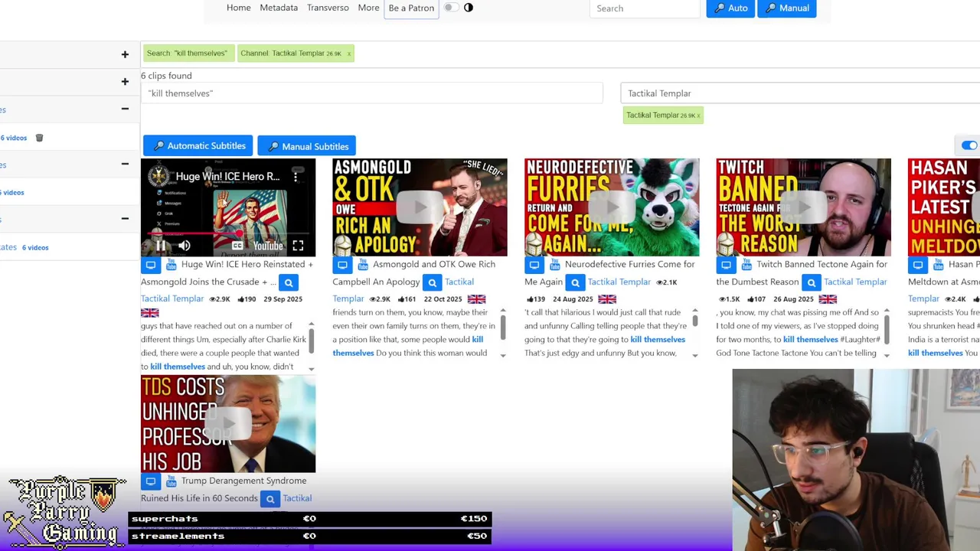
Task: Open Tactikal Templar link on Furries clip
Action: tap(619, 282)
